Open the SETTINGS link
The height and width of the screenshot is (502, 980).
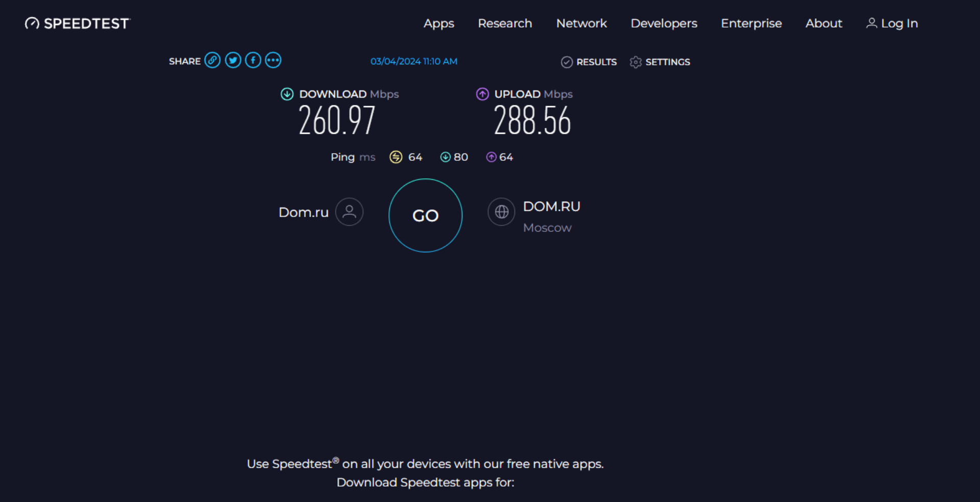click(x=668, y=62)
